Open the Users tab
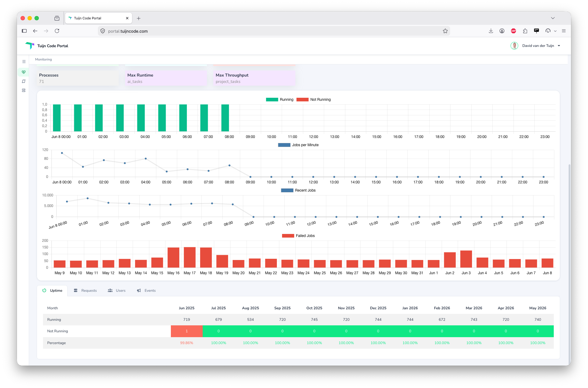Image resolution: width=588 pixels, height=388 pixels. (117, 291)
